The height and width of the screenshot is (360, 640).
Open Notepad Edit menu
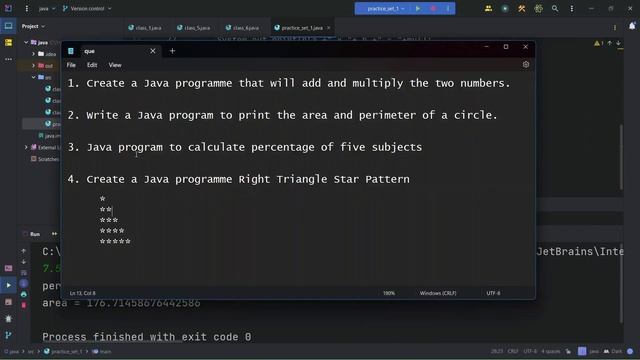[92, 65]
